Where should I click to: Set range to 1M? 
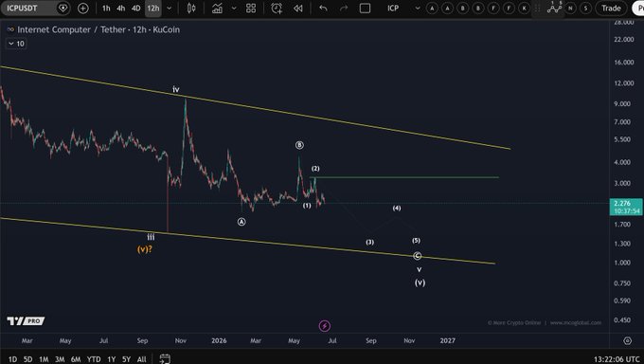[x=44, y=359]
